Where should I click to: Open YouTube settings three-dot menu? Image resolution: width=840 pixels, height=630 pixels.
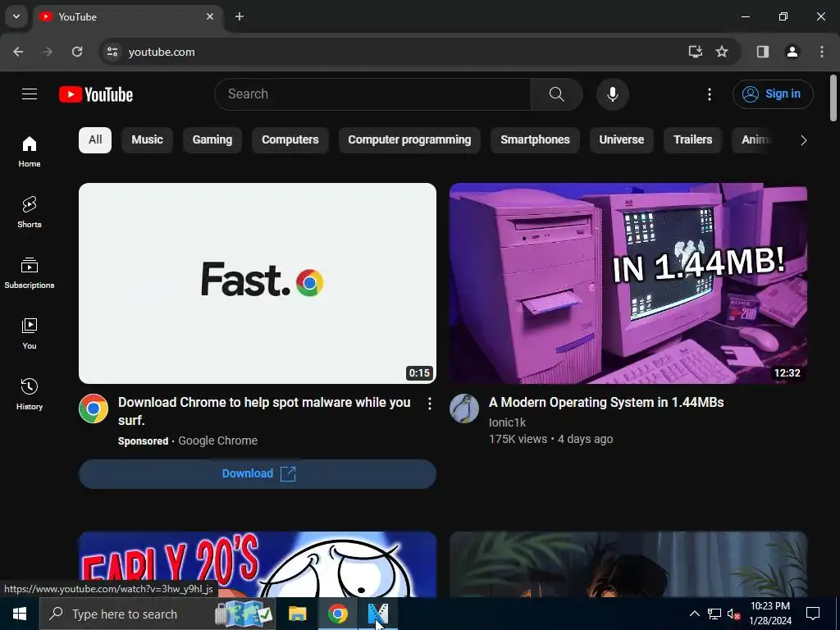710,94
